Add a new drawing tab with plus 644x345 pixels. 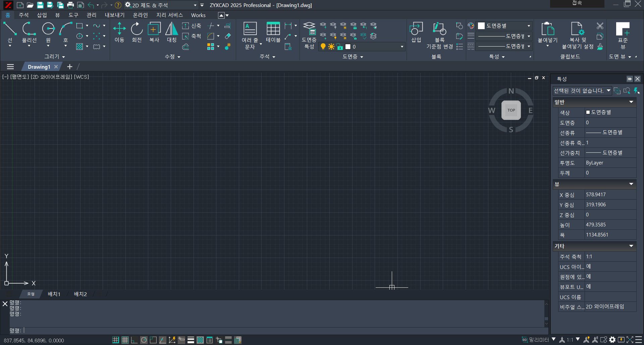[70, 67]
